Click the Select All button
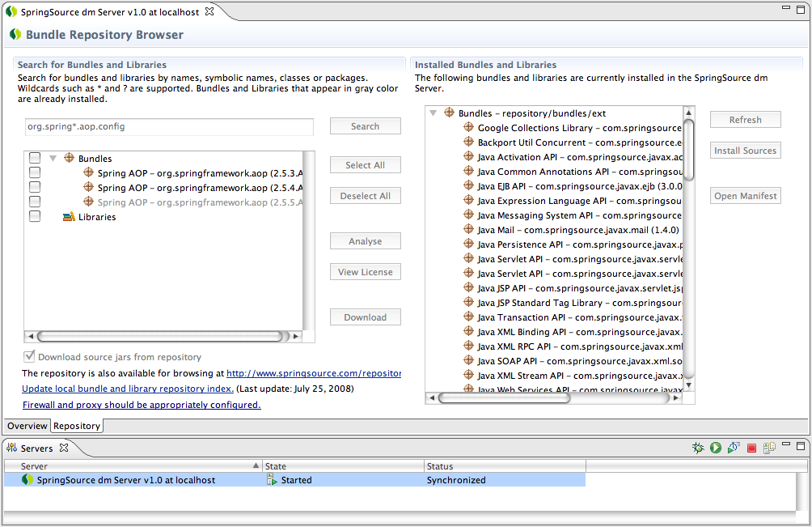 tap(365, 165)
